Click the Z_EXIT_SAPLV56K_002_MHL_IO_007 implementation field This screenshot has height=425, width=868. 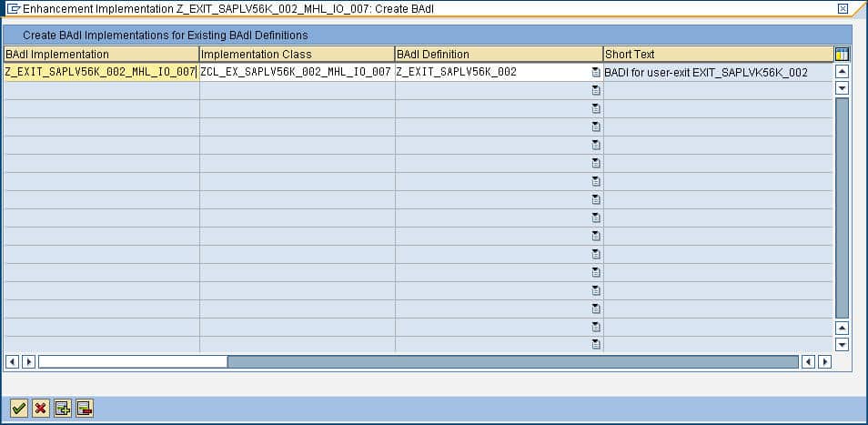(x=101, y=72)
